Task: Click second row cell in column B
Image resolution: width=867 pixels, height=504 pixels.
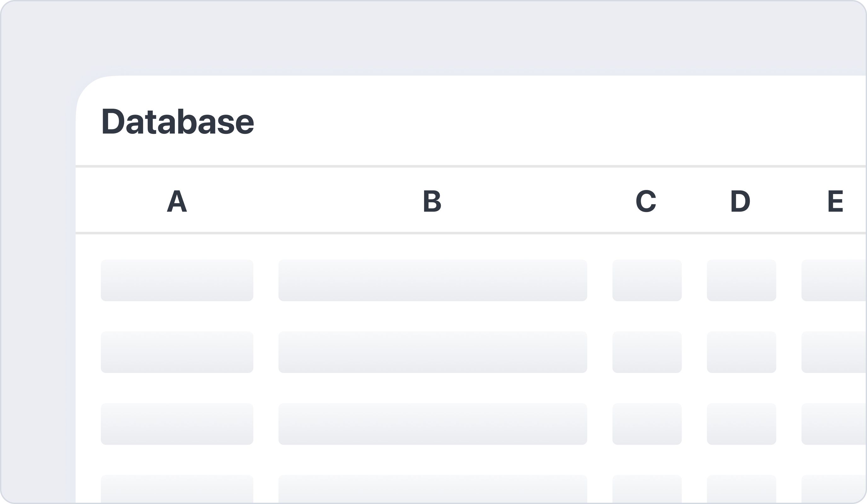Action: (x=433, y=352)
